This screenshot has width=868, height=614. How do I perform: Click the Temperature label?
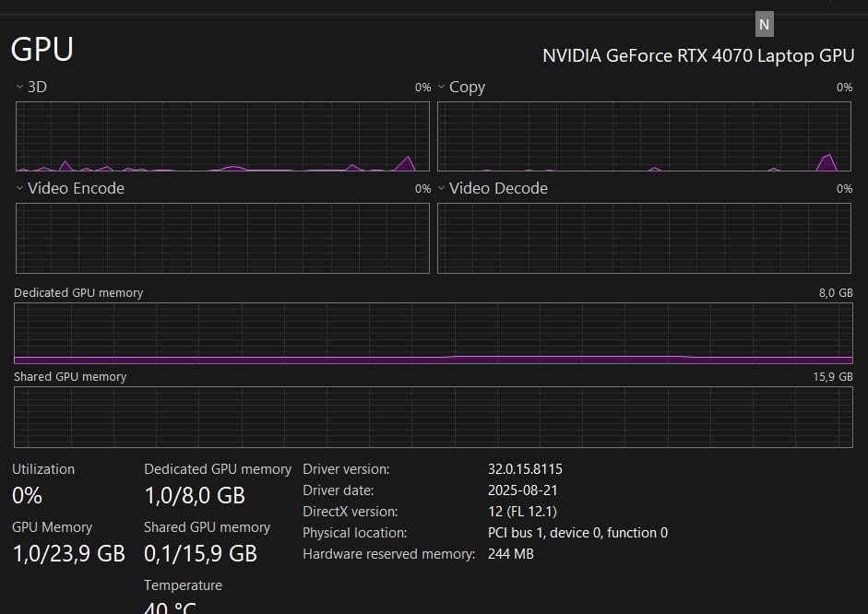pos(183,585)
